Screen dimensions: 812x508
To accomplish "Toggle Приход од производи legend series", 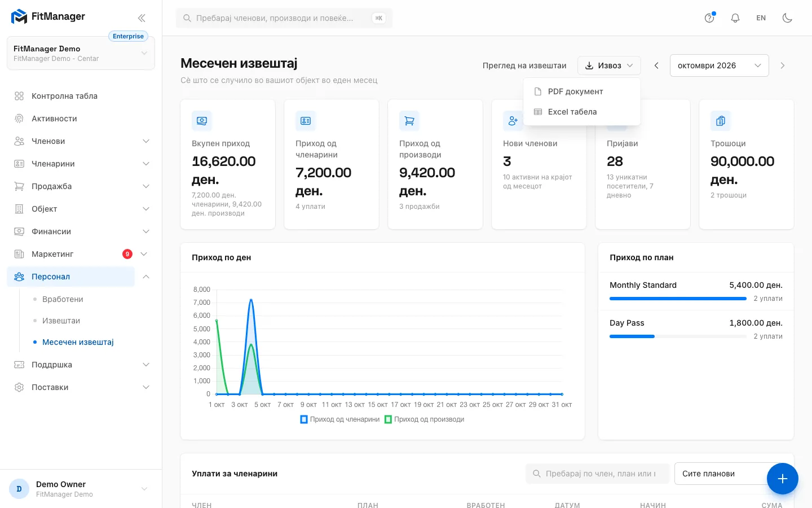I will [x=425, y=419].
